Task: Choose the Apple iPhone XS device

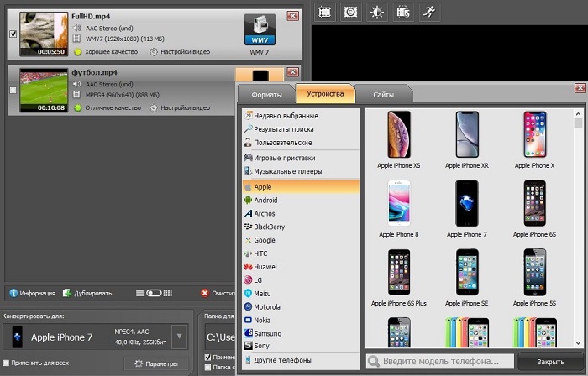Action: pyautogui.click(x=399, y=139)
